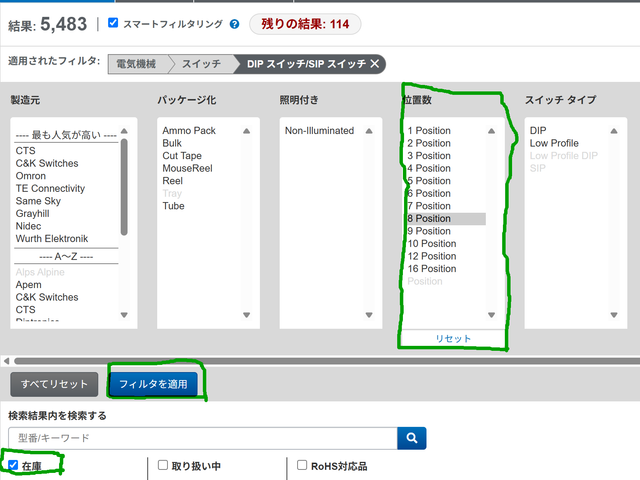Click the 型番/キーワード search field
640x480 pixels.
coord(203,438)
